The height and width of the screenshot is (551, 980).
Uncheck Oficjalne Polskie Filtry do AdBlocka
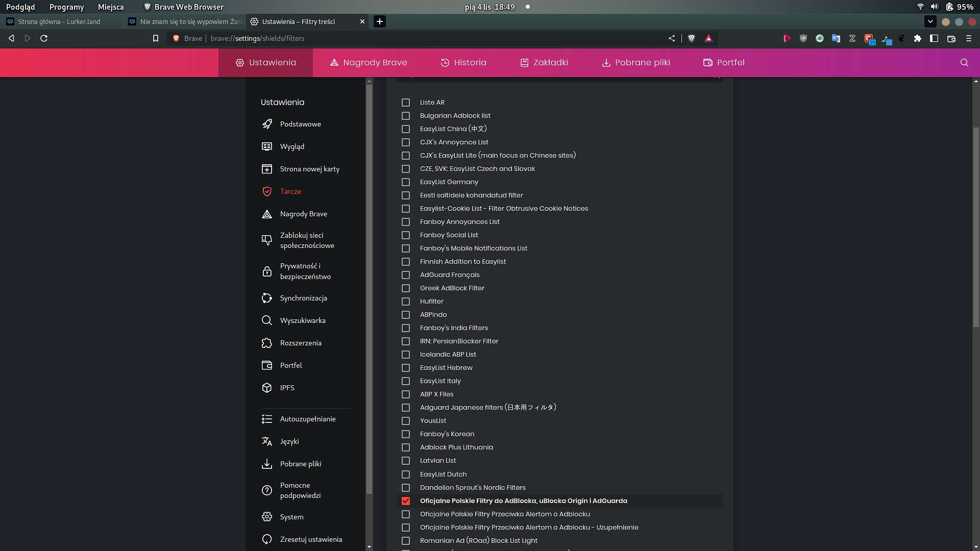[406, 501]
